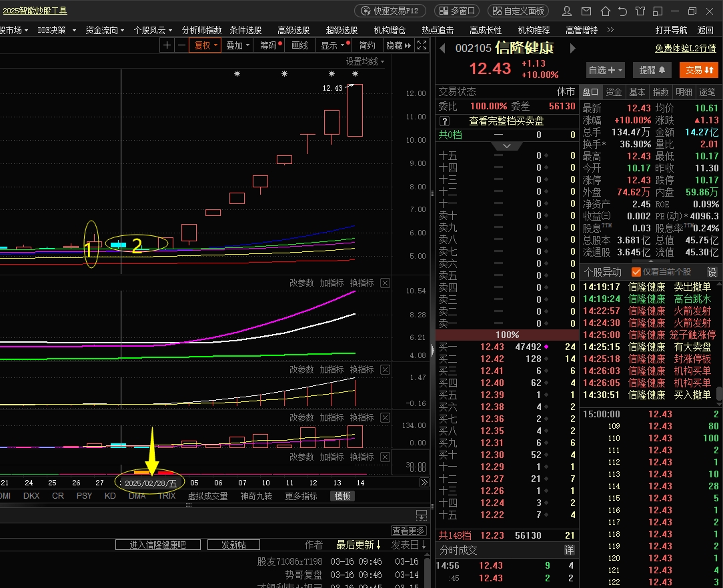723x588 pixels.
Task: Open 设置均线 dropdown
Action: (366, 61)
